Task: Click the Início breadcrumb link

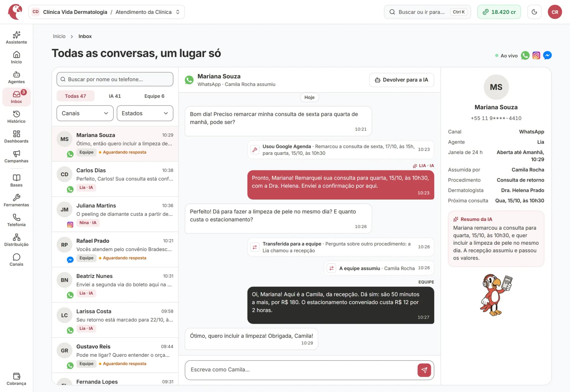Action: [x=59, y=36]
